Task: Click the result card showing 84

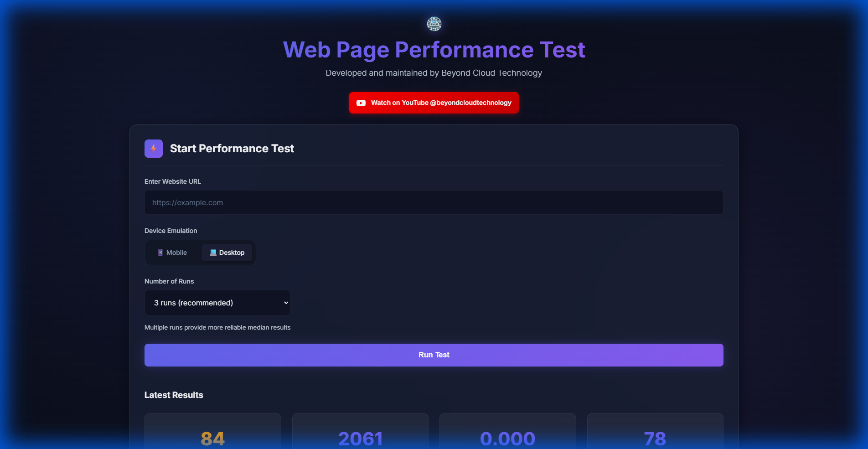Action: (212, 431)
